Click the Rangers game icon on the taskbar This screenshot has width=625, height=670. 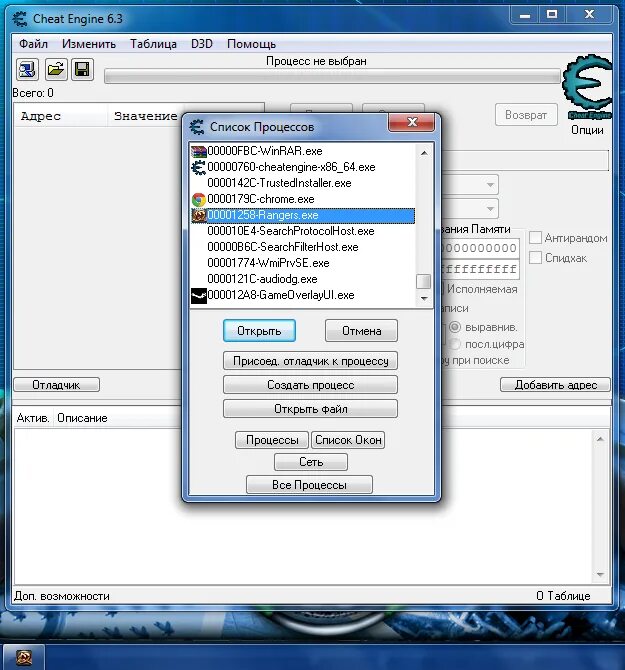click(x=23, y=657)
